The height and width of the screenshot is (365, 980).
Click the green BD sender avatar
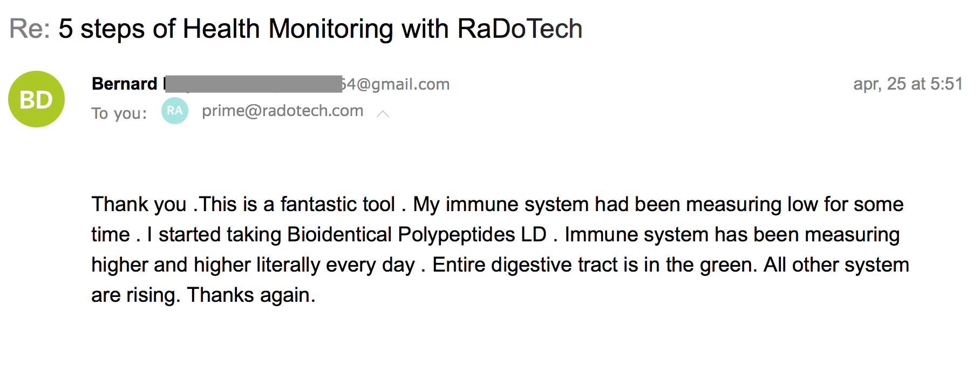click(x=36, y=99)
